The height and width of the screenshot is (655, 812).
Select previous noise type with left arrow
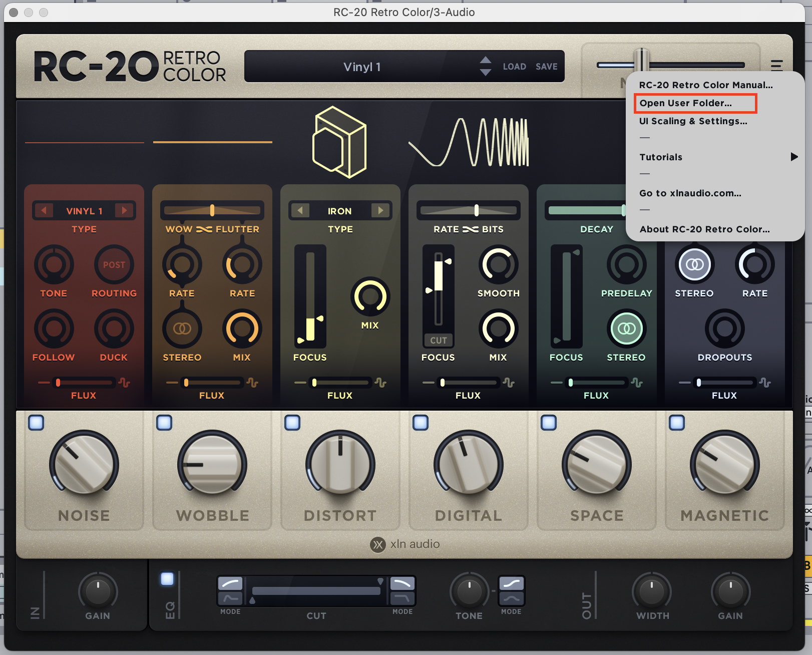[x=44, y=211]
